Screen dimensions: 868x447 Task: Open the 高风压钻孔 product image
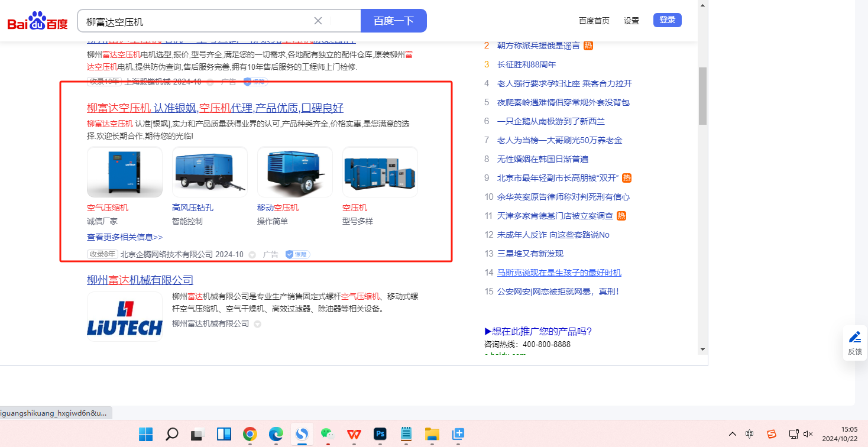point(210,172)
